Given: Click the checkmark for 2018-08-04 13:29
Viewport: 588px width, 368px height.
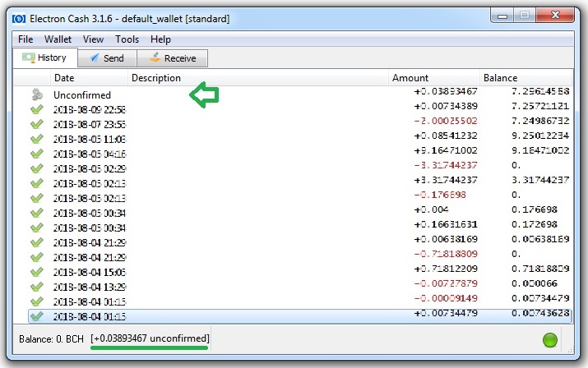Looking at the screenshot, I should 37,287.
